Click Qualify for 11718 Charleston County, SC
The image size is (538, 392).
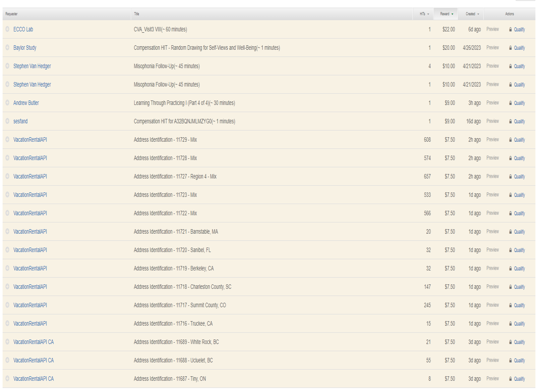[x=519, y=287]
